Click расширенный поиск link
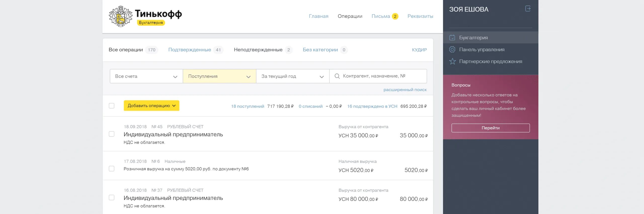Screen dimensions: 644x214 [405, 90]
